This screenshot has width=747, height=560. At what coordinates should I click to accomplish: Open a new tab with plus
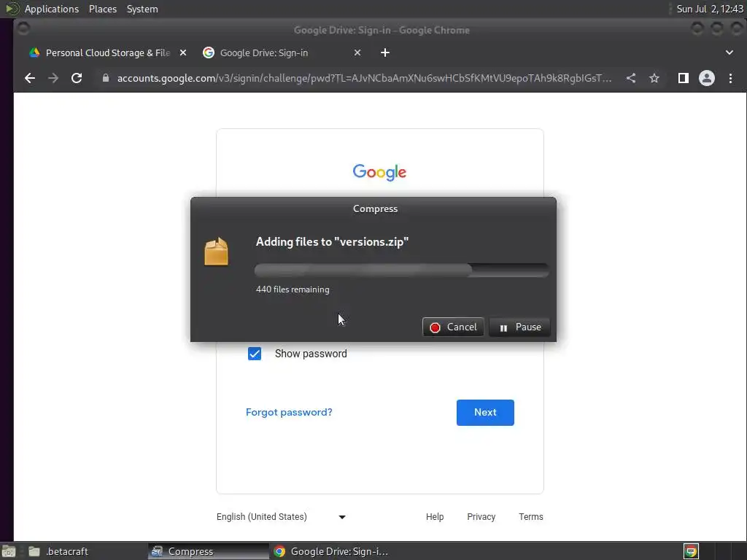(385, 52)
